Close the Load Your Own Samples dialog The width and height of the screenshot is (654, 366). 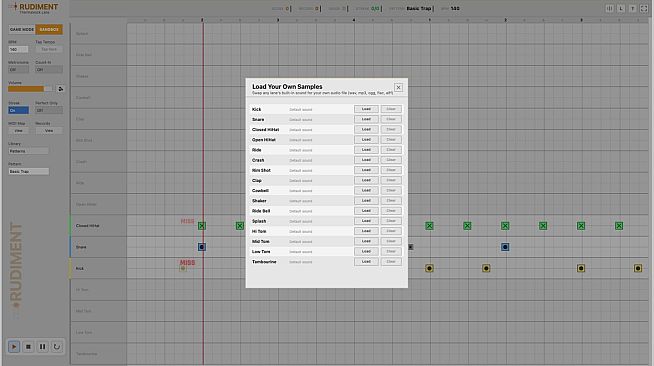pos(398,88)
